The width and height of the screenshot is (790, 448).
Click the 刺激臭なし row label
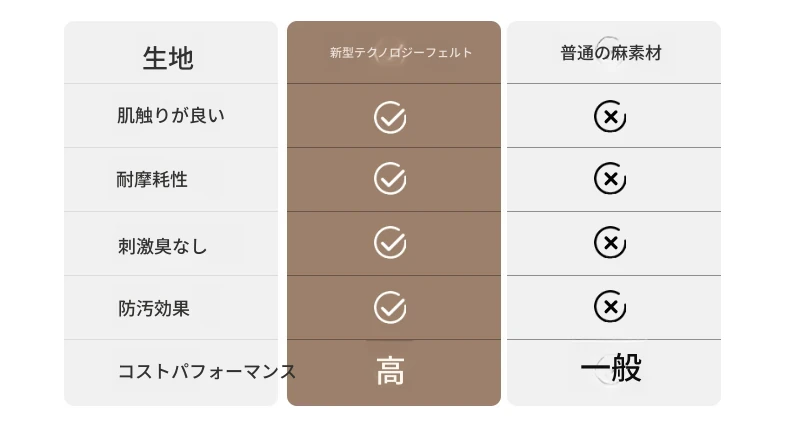[x=163, y=246]
